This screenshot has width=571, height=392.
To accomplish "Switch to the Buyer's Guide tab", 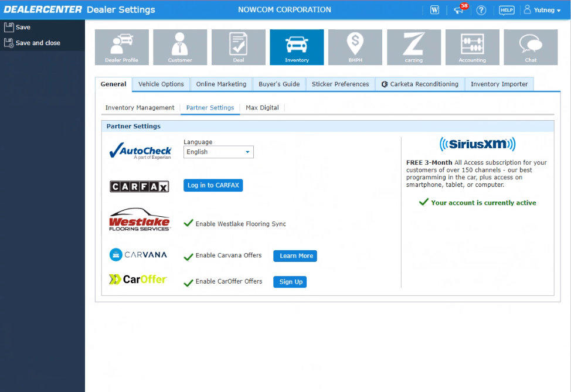I will pos(279,84).
